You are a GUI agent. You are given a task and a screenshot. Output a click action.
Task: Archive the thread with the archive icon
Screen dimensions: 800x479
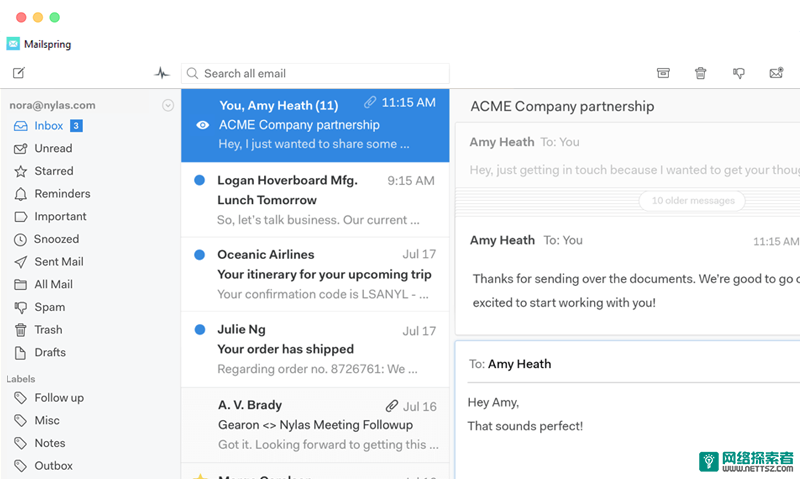pyautogui.click(x=663, y=73)
